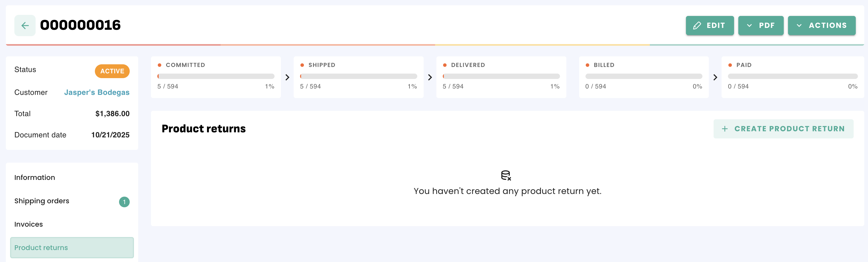The height and width of the screenshot is (262, 868).
Task: Click Create Product Return button
Action: point(783,129)
